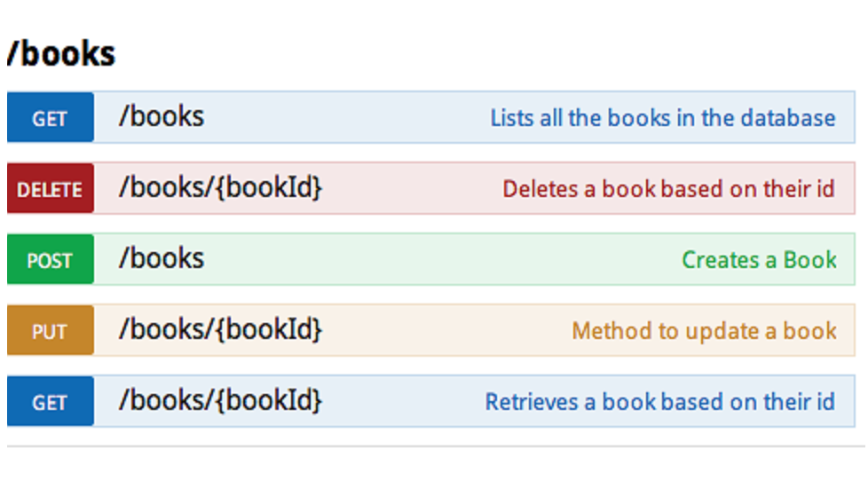Open the /books path in the POST row
The height and width of the screenshot is (480, 868).
pos(162,258)
